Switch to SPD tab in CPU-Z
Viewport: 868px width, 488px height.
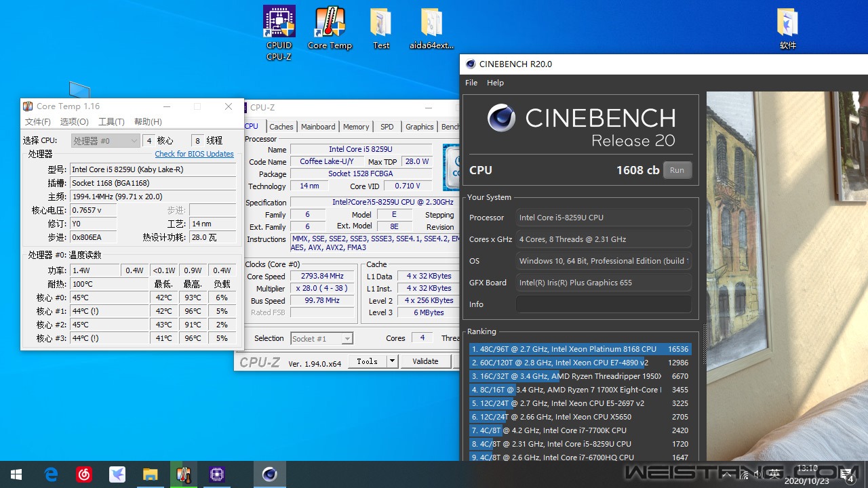[x=387, y=127]
